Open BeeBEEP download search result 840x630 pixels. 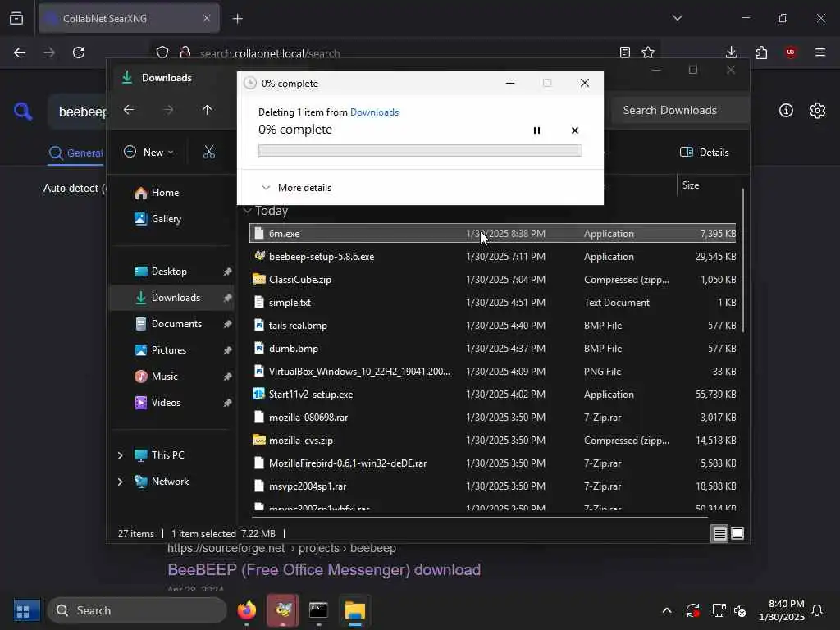click(x=324, y=570)
